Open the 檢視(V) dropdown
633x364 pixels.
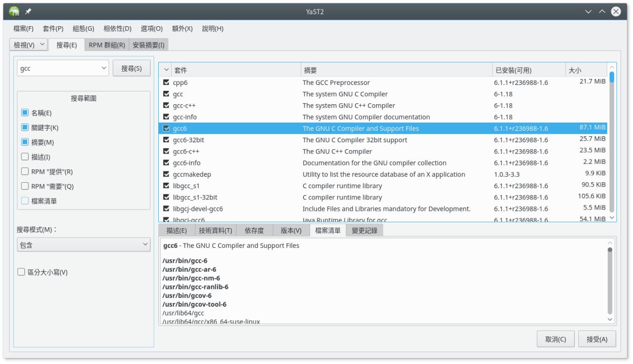pyautogui.click(x=29, y=45)
